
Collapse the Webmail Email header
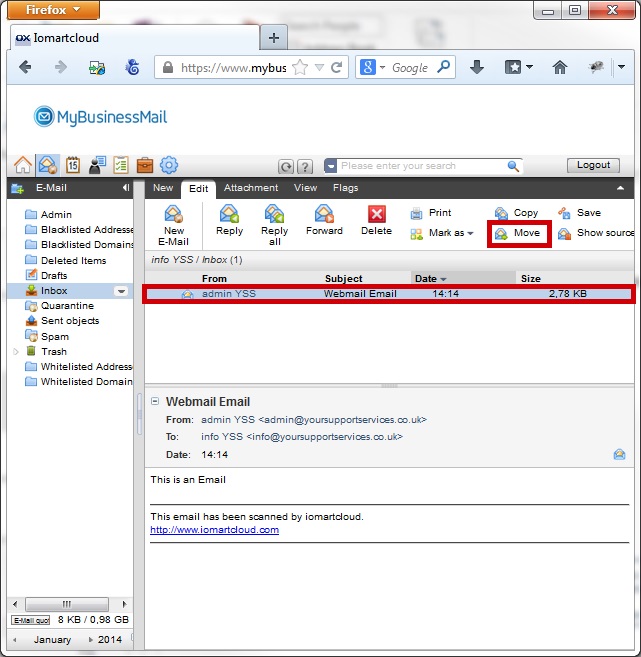155,401
